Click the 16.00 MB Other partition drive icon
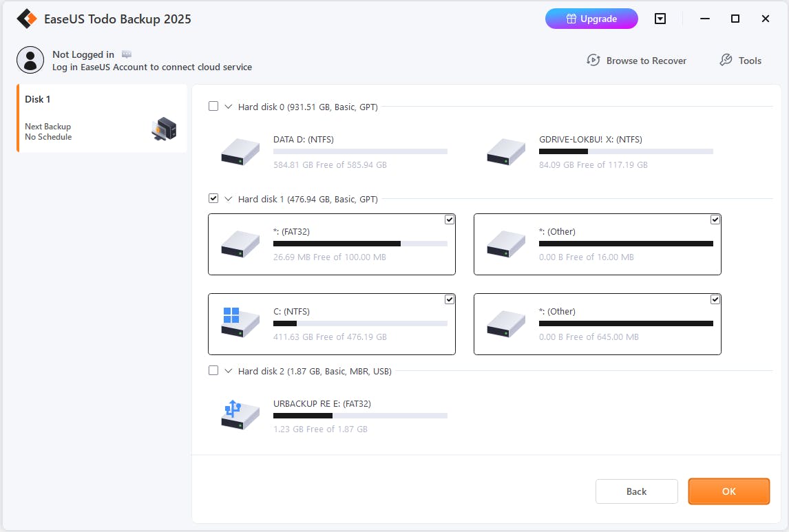 pyautogui.click(x=506, y=244)
